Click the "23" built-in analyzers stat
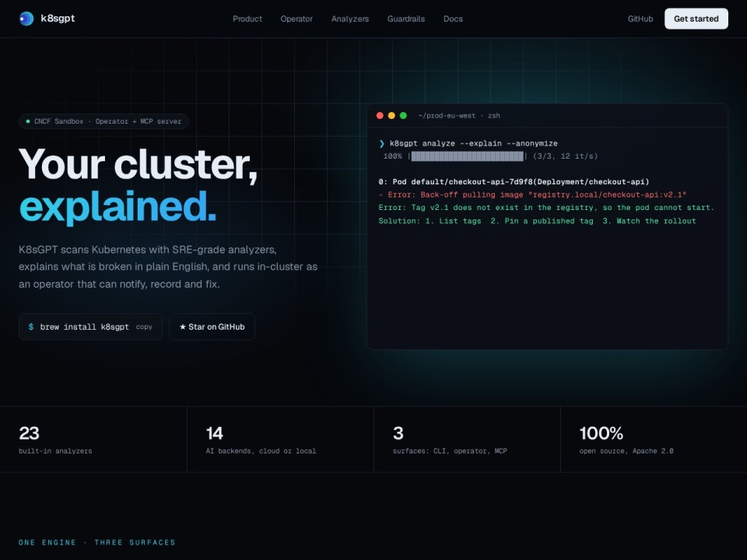Image resolution: width=747 pixels, height=560 pixels. 29,433
